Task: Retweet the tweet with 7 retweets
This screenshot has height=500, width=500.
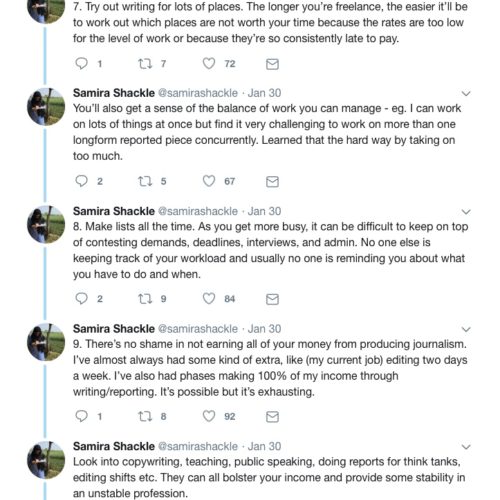Action: (x=145, y=63)
